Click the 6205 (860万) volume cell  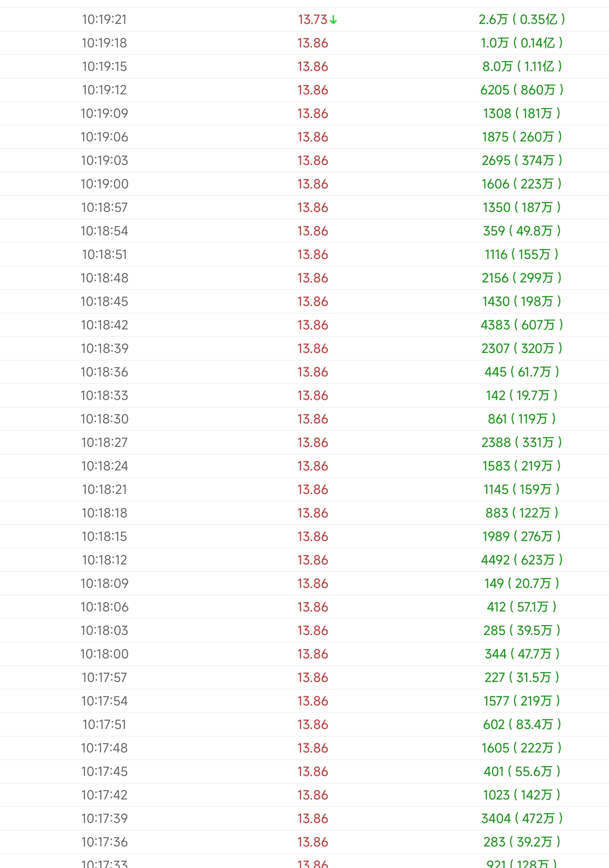tap(521, 90)
